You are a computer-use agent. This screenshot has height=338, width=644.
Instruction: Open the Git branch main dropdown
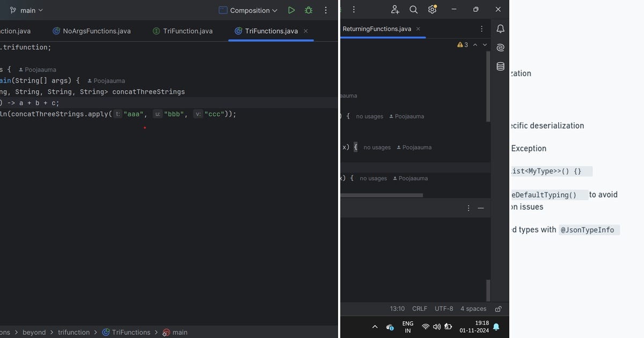[x=26, y=10]
